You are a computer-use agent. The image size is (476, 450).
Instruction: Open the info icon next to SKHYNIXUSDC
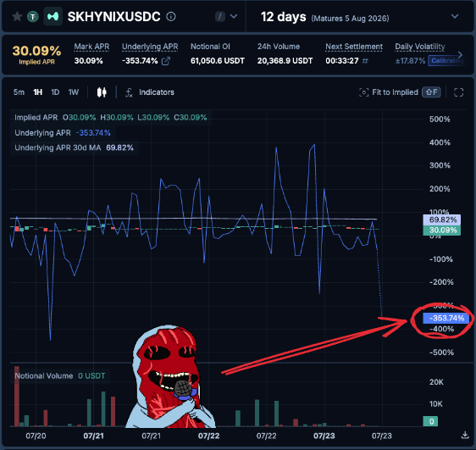pyautogui.click(x=171, y=16)
